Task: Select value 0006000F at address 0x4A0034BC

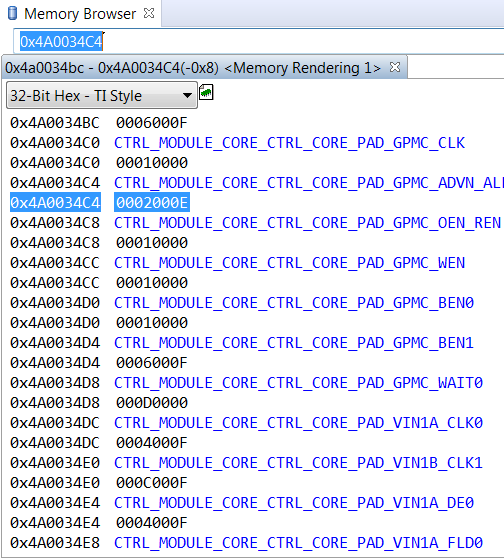Action: (152, 123)
